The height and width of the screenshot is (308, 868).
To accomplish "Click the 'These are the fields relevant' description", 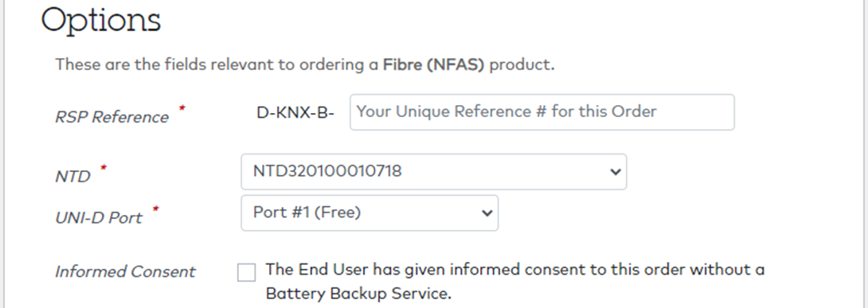I will pyautogui.click(x=304, y=65).
